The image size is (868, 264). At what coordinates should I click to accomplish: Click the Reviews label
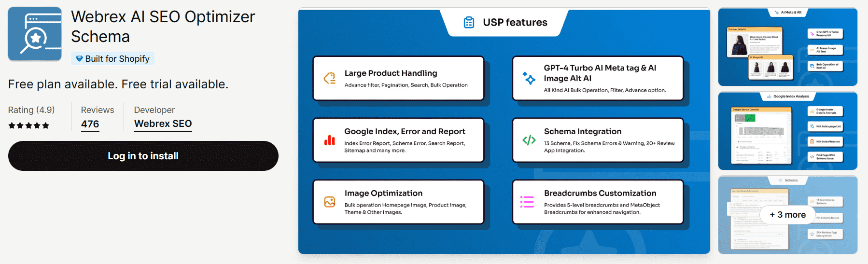point(98,110)
